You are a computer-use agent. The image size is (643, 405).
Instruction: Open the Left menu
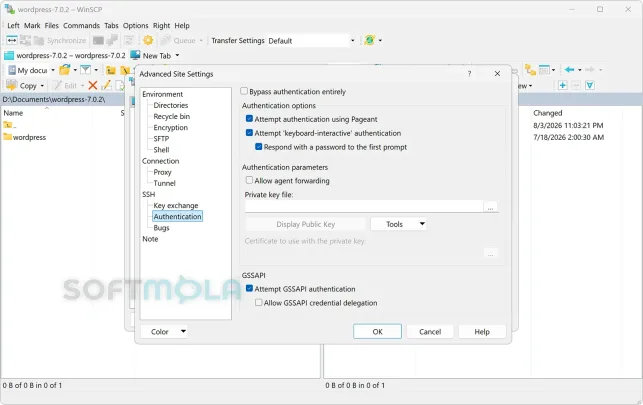[13, 25]
